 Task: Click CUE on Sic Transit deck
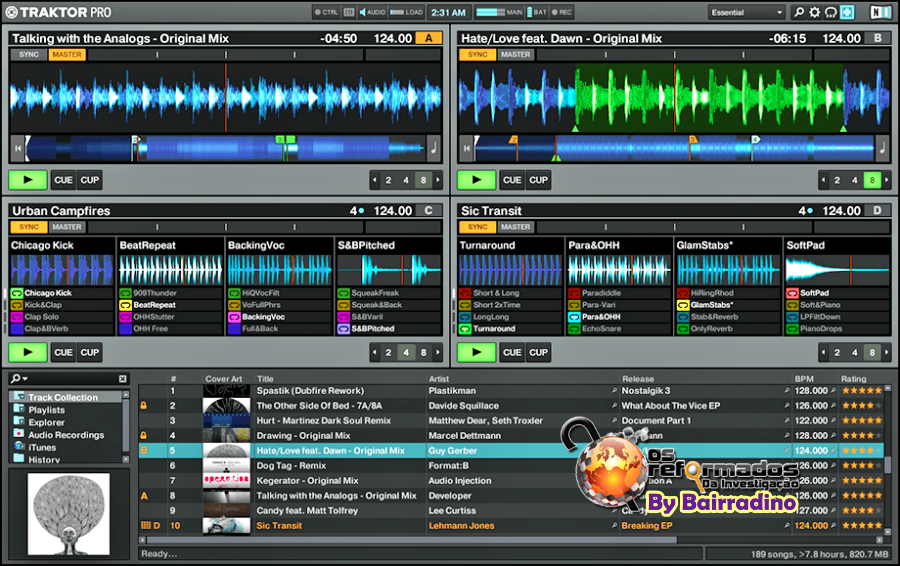[x=512, y=352]
